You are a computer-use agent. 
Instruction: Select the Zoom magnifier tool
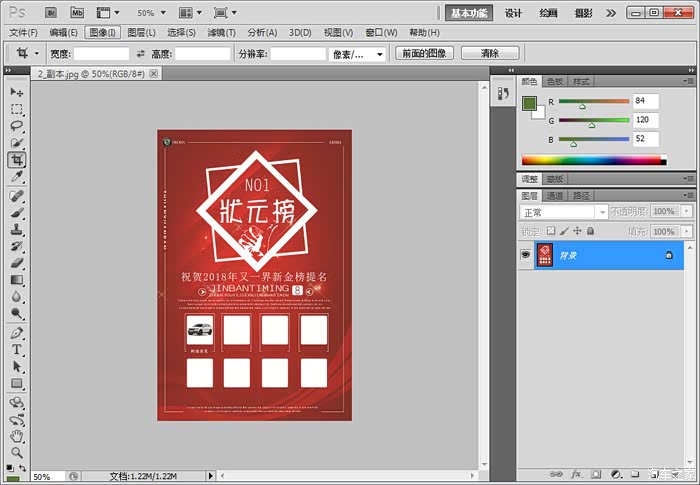tap(17, 452)
